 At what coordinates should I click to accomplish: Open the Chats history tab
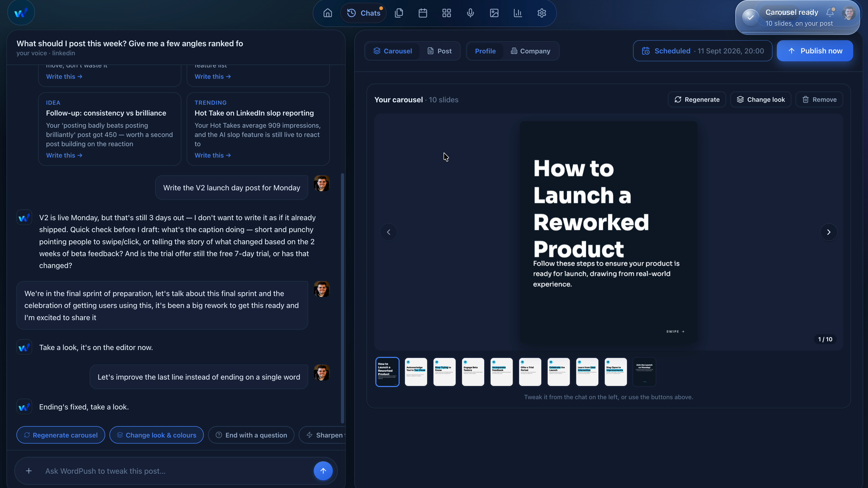click(363, 13)
